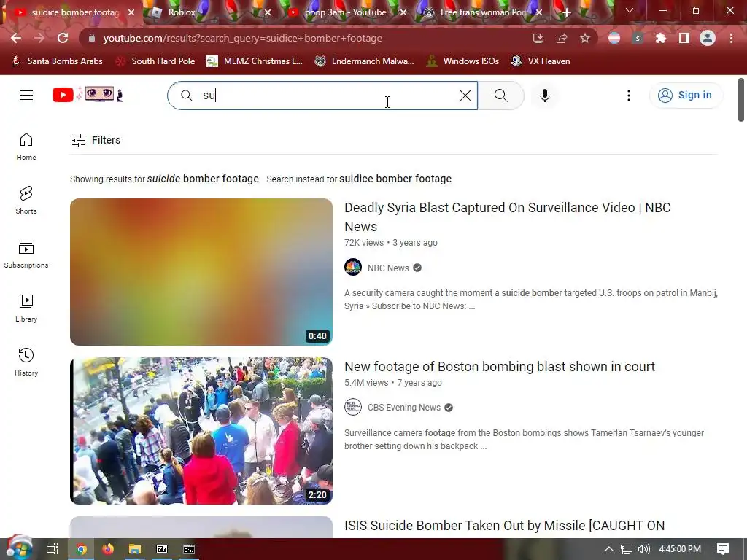The image size is (747, 560).
Task: Install app icon in the address bar
Action: pyautogui.click(x=538, y=38)
